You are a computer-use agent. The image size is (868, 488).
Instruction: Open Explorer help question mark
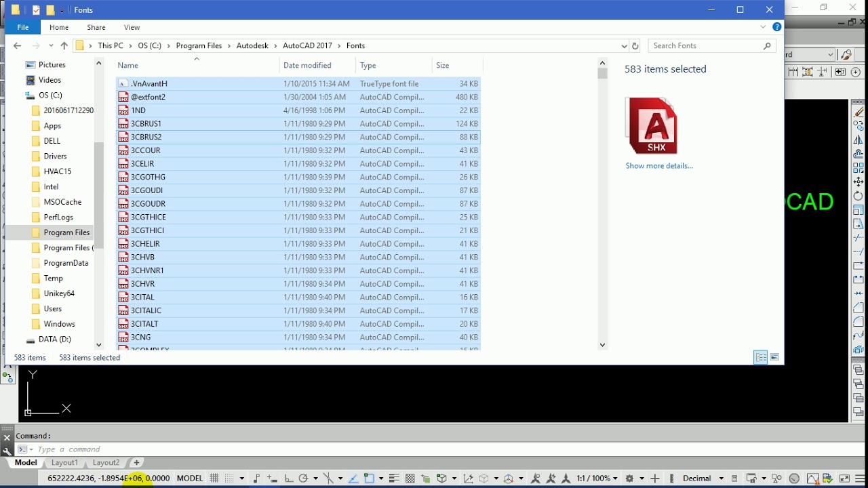click(777, 27)
